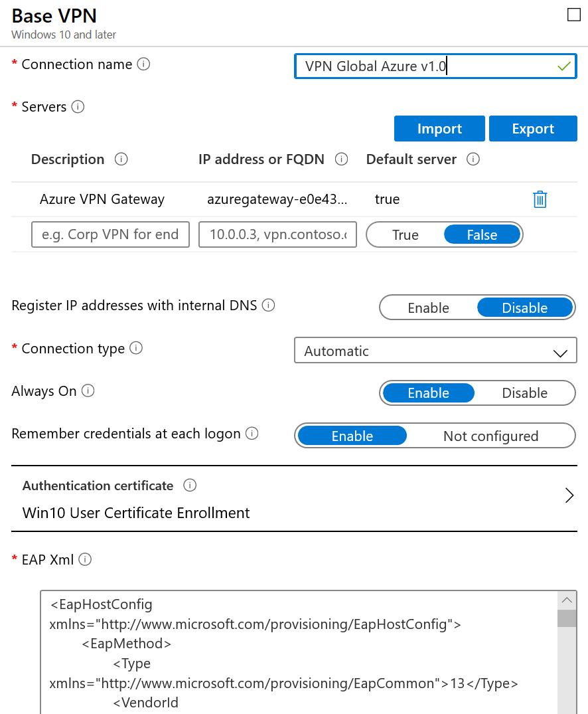
Task: Maximize the Base VPN pane
Action: pyautogui.click(x=574, y=15)
